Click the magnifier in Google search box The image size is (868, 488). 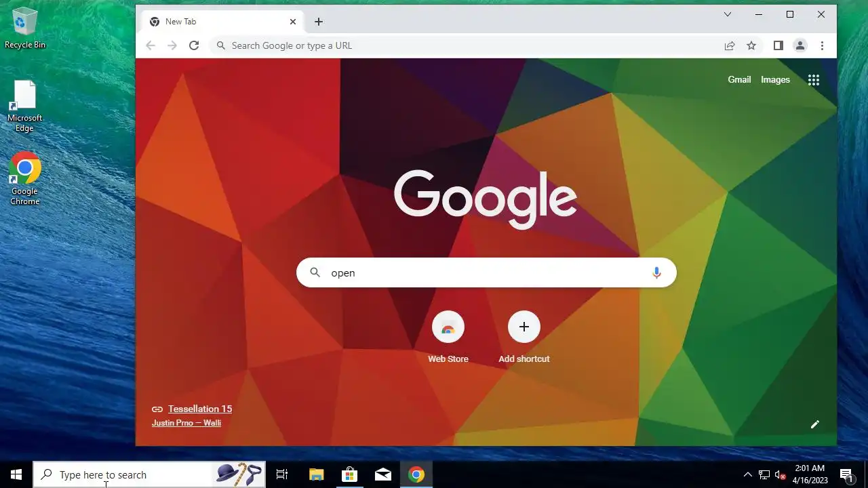pos(315,272)
